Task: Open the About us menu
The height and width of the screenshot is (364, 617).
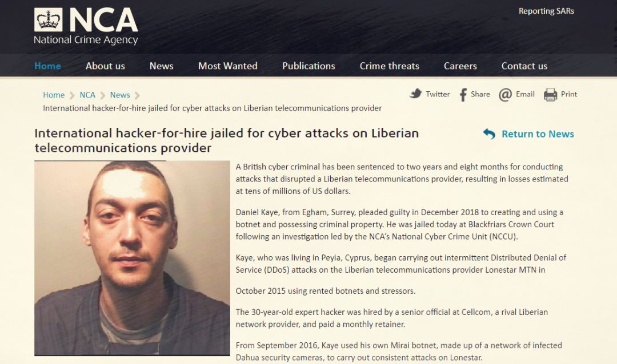Action: (105, 66)
